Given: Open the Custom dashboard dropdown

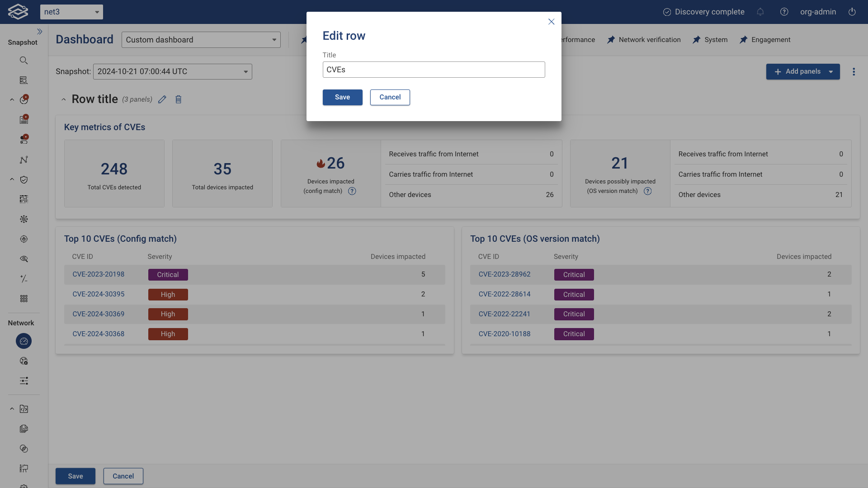Looking at the screenshot, I should [x=201, y=40].
